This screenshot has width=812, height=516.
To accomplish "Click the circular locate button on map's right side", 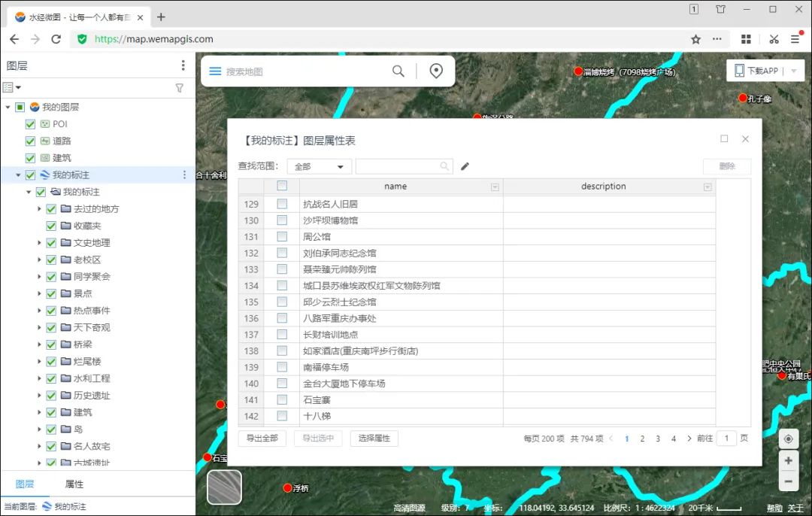I will click(788, 439).
